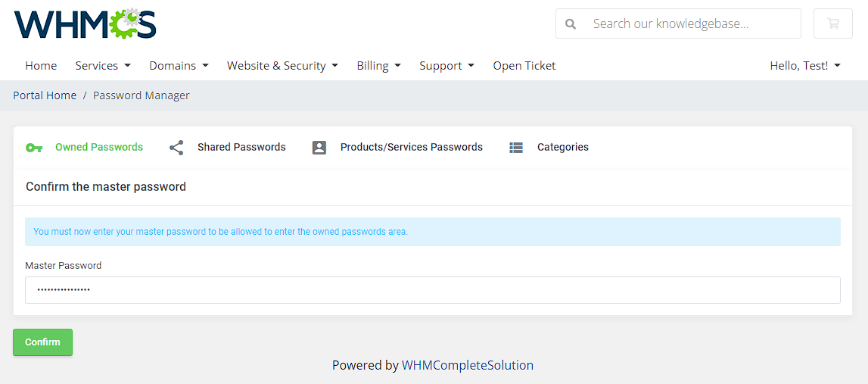Click the Confirm the master password heading
868x384 pixels.
pos(106,187)
